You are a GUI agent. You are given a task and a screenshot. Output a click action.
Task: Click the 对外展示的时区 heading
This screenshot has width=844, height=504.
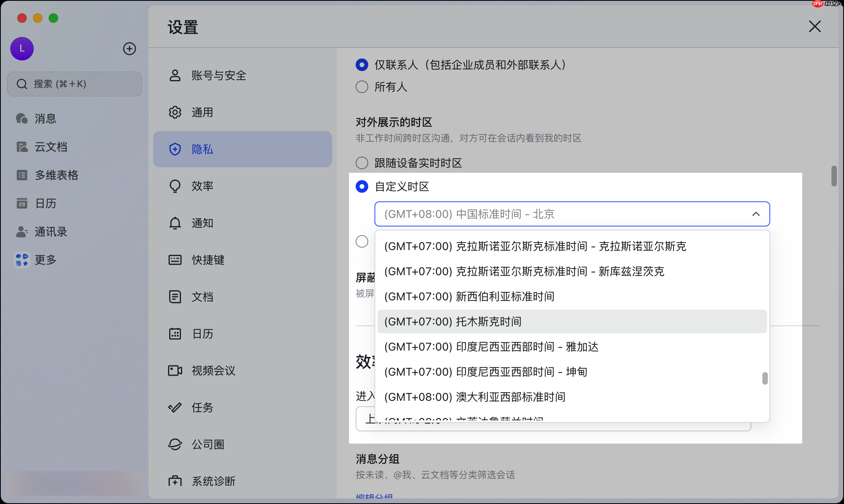[x=394, y=122]
